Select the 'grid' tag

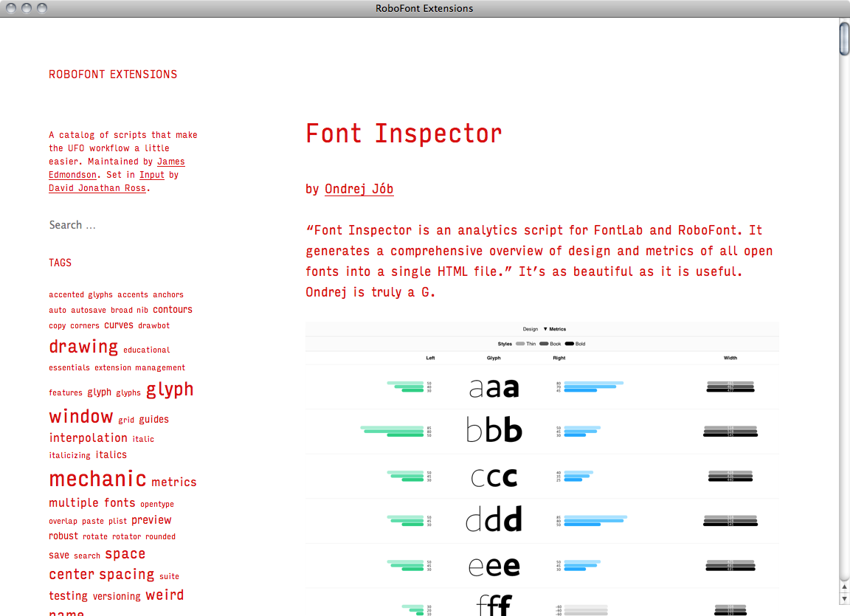click(x=126, y=420)
